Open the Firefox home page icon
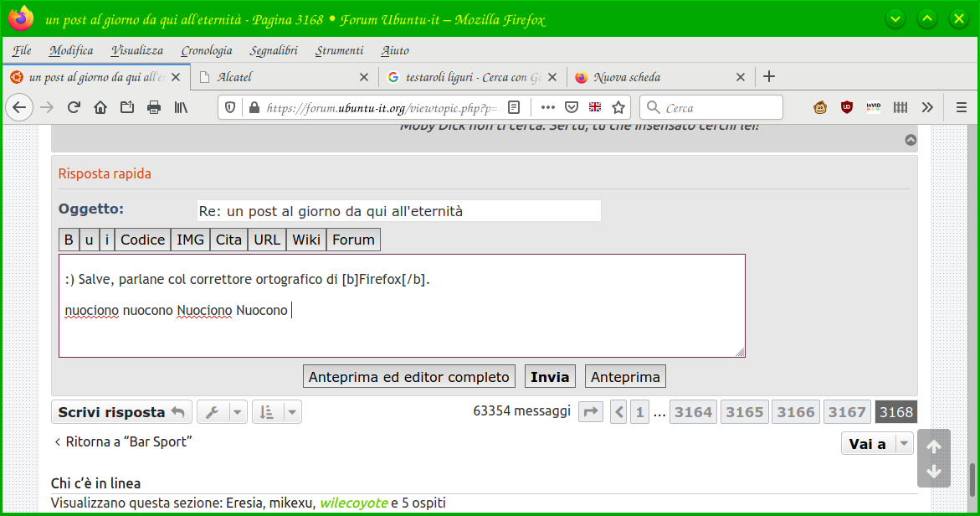This screenshot has height=516, width=980. point(100,107)
